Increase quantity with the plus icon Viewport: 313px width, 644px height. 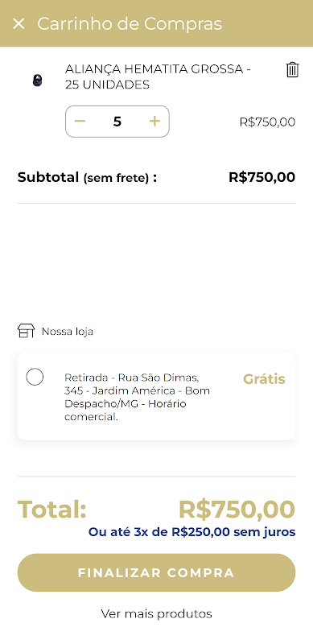click(x=154, y=122)
